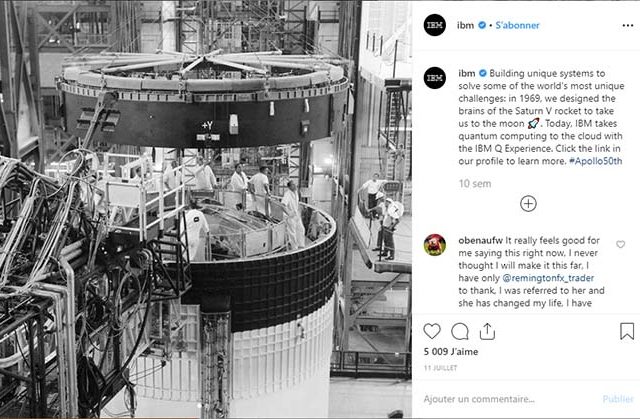Follow IBM with the S'abonner link
Viewport: 640px width, 419px height.
(517, 25)
